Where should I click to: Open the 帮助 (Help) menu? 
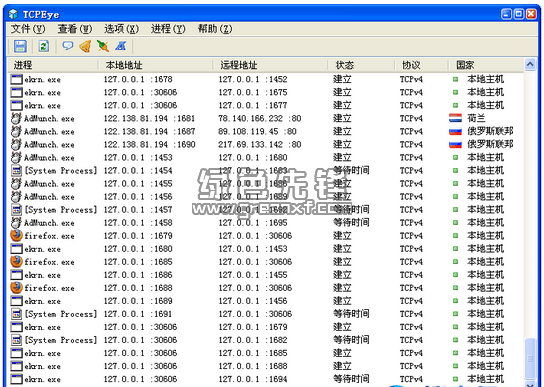[215, 29]
